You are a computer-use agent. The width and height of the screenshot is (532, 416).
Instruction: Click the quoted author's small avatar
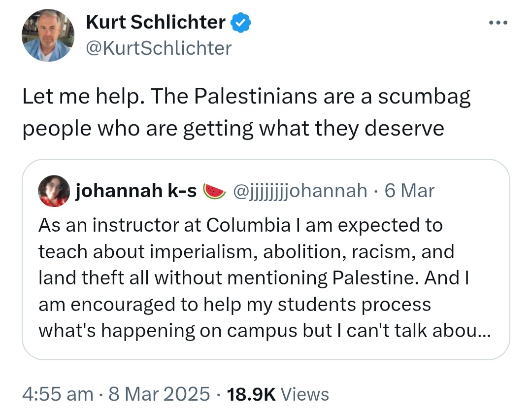point(53,191)
